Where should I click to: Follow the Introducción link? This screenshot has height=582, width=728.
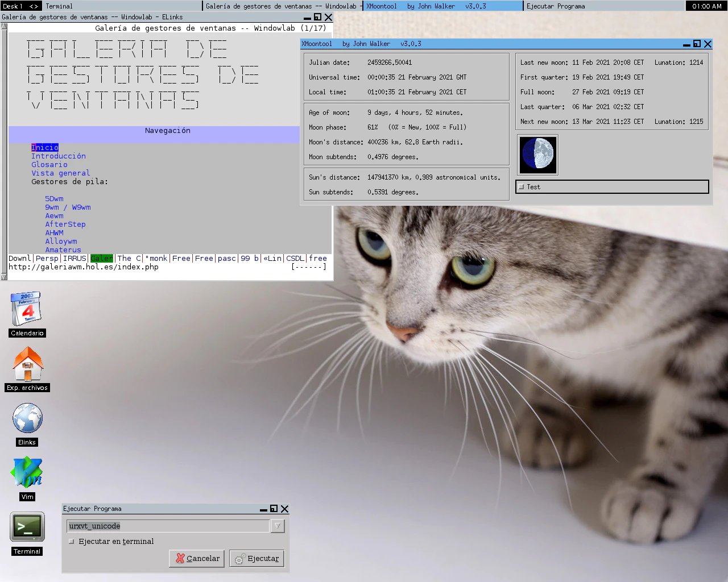[x=59, y=156]
